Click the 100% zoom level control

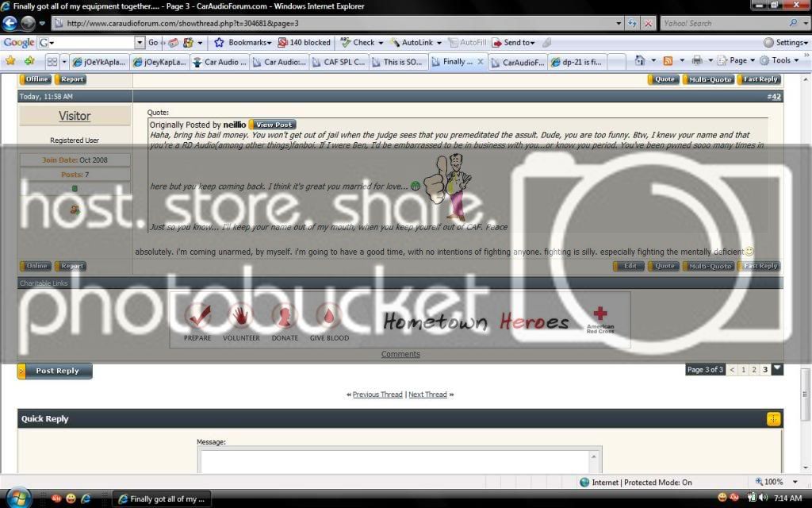click(x=774, y=482)
